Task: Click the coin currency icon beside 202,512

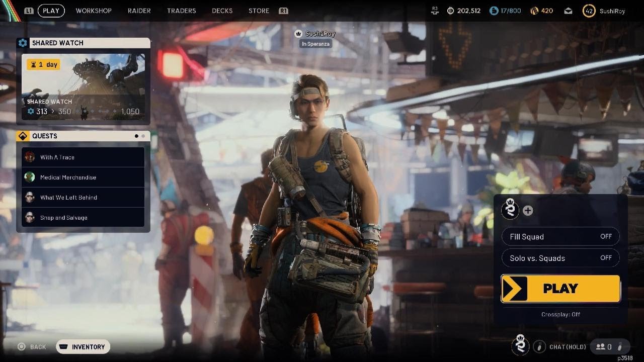Action: (450, 11)
